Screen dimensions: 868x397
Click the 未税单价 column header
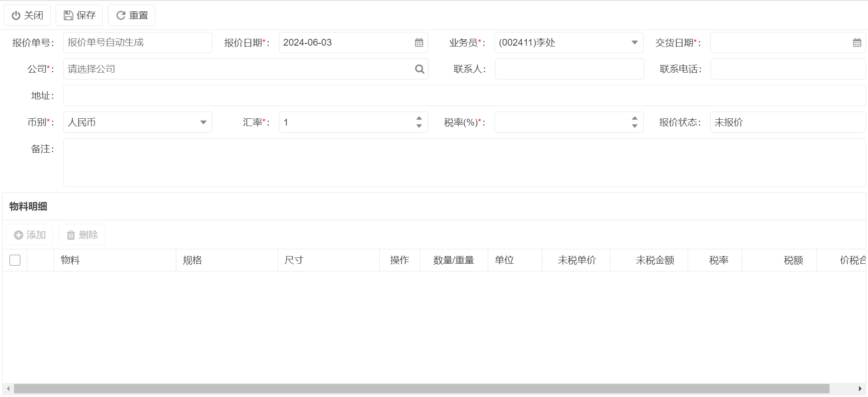pyautogui.click(x=576, y=260)
